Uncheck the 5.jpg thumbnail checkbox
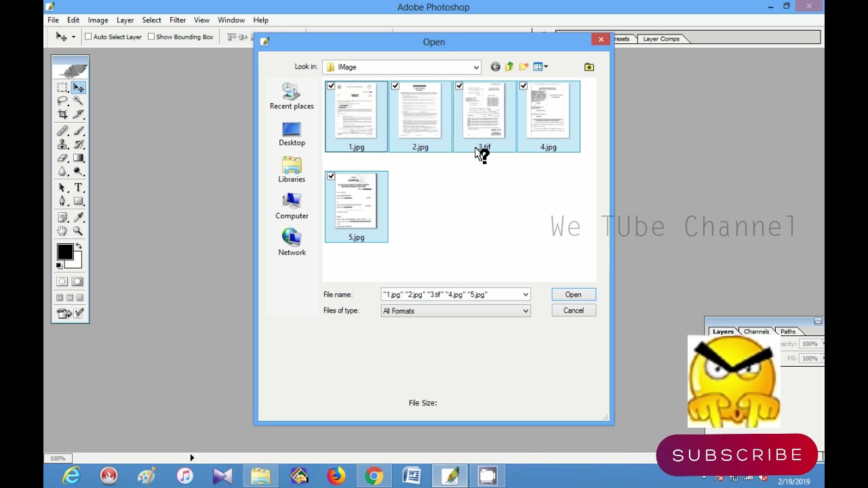868x488 pixels. [331, 176]
